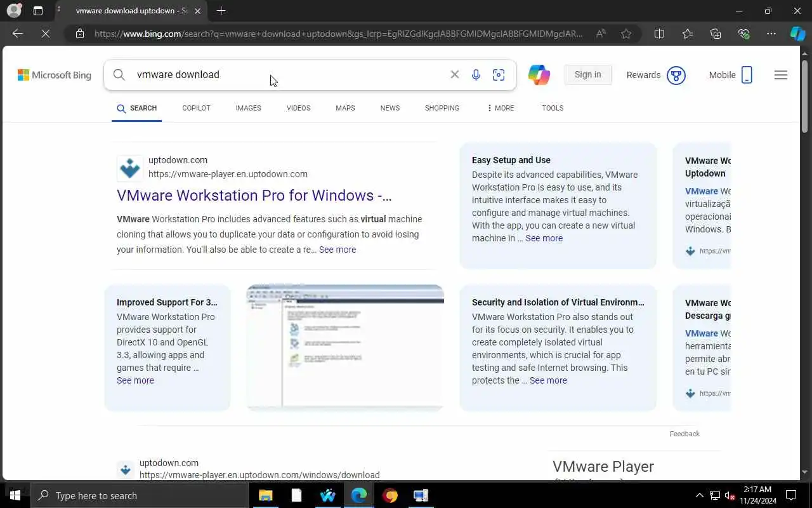Click the search magnifier icon in box
812x508 pixels.
point(119,74)
